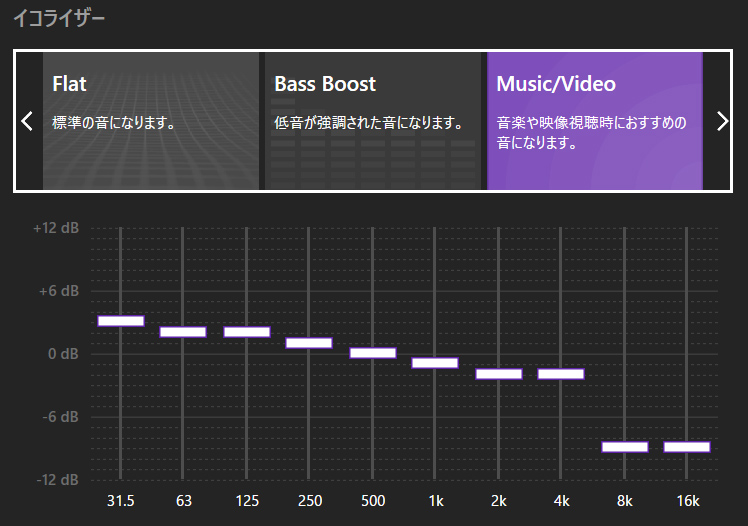Show previous equalizer presets with left arrow
Viewport: 748px width, 526px height.
point(27,121)
